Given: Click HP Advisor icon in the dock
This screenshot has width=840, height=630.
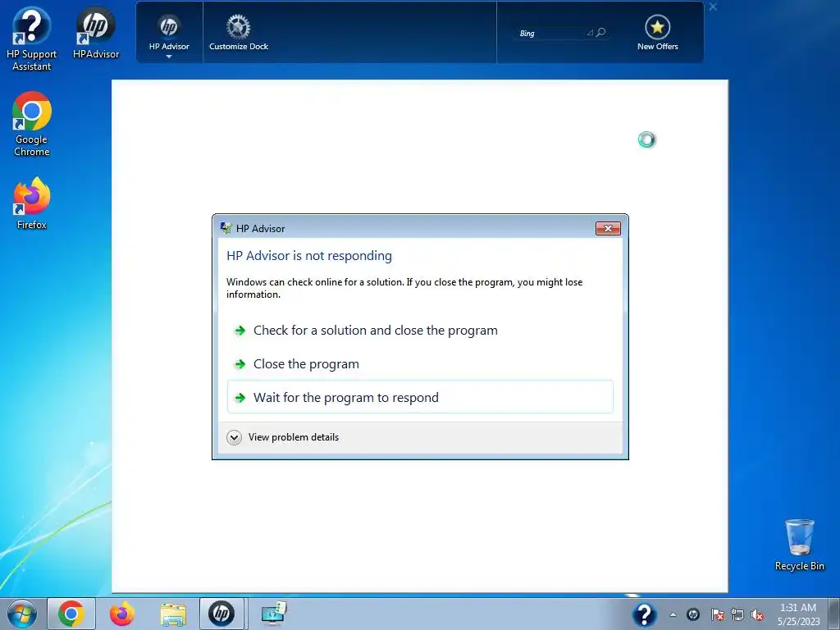Looking at the screenshot, I should point(169,27).
